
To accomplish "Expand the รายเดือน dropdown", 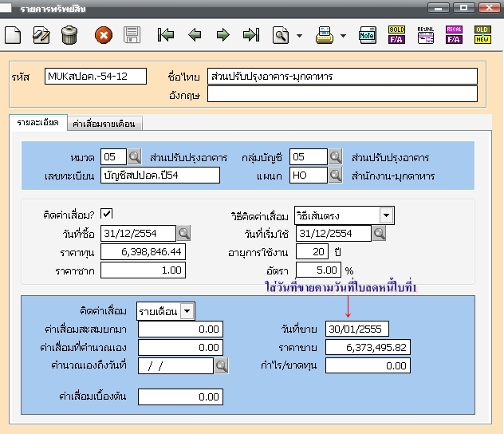I will (187, 310).
